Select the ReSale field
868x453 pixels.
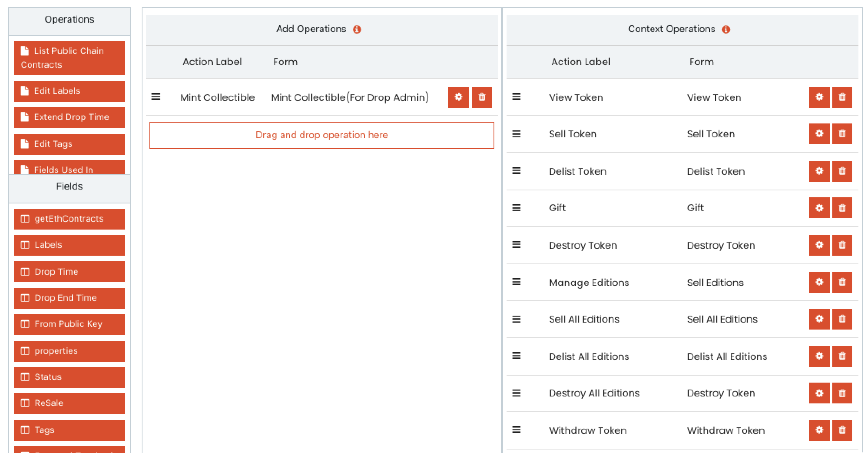[70, 403]
